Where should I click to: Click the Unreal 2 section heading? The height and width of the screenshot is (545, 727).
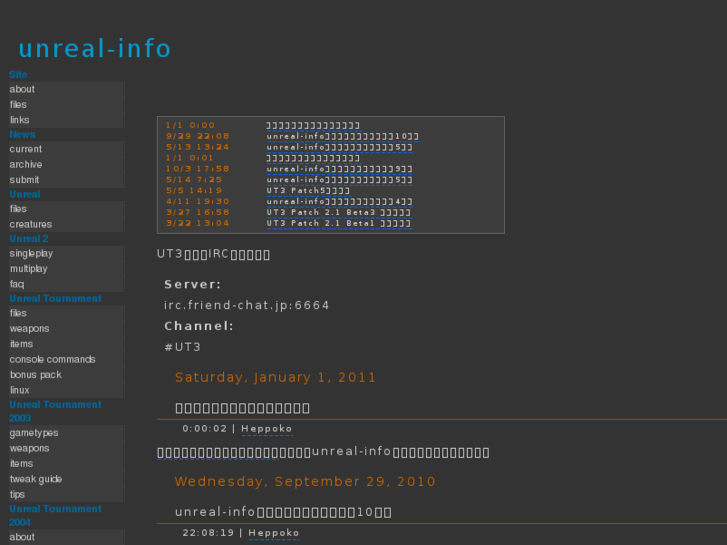pyautogui.click(x=29, y=239)
